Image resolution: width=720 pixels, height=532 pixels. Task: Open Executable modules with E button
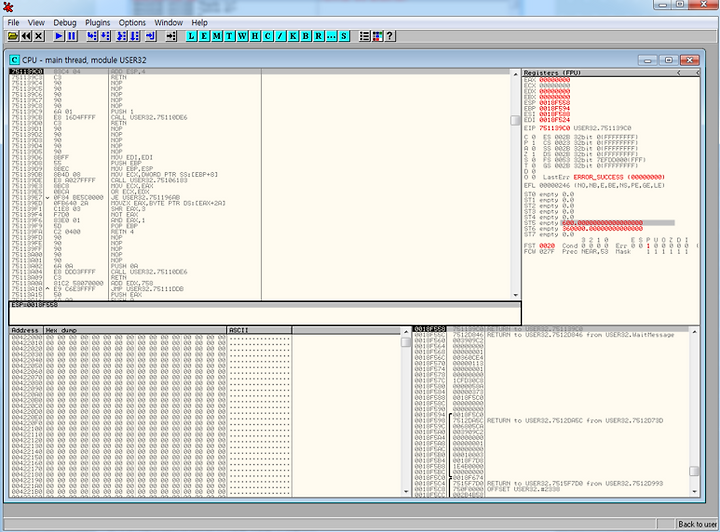[204, 36]
